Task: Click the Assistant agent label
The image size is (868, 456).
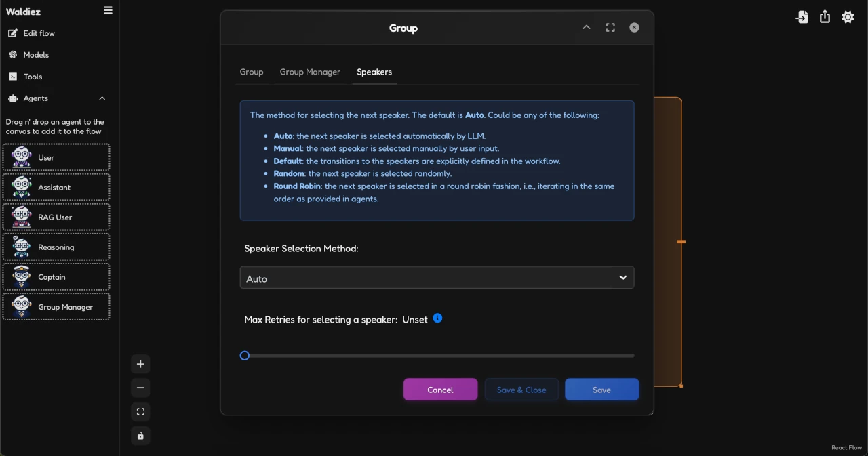Action: [54, 188]
